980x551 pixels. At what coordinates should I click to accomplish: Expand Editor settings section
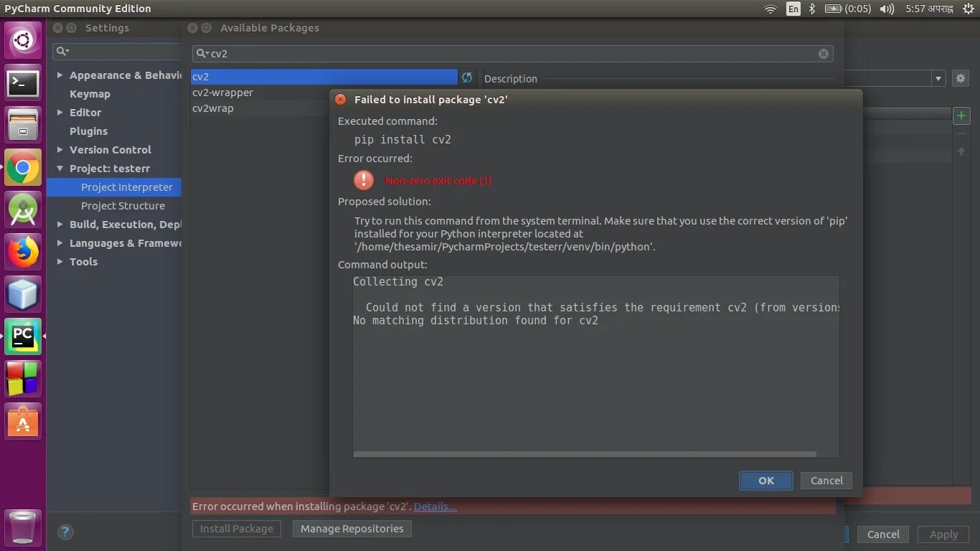pyautogui.click(x=60, y=113)
